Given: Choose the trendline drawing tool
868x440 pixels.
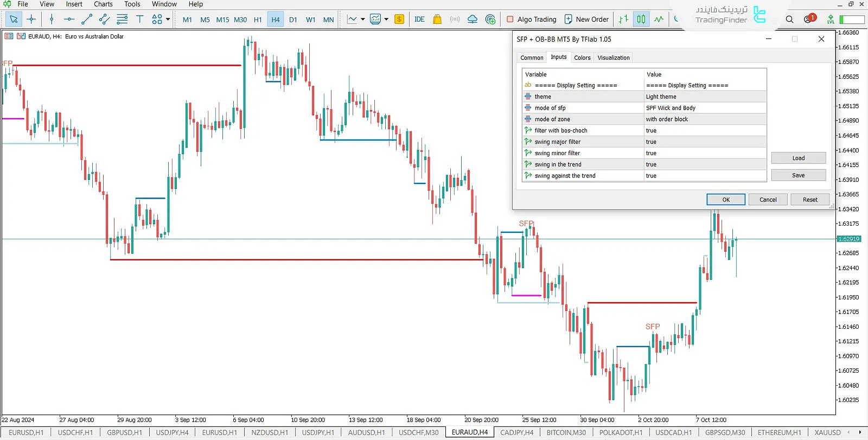Looking at the screenshot, I should click(86, 20).
